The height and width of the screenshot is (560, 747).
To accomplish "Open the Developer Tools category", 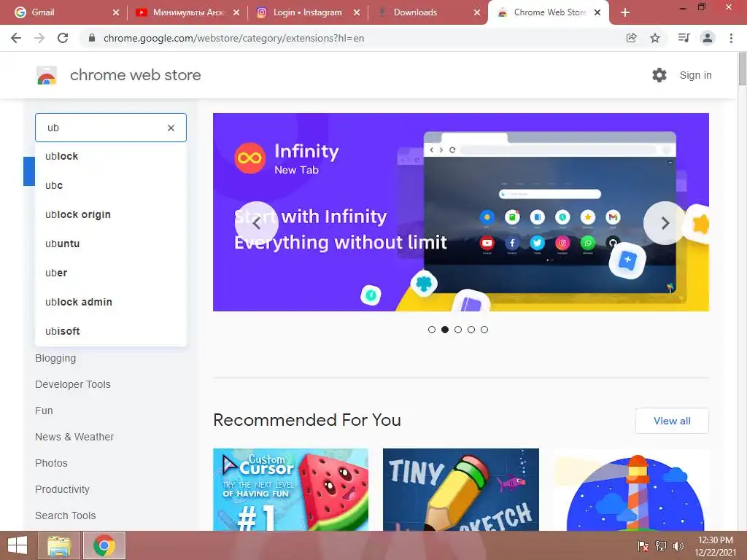I will pos(72,384).
